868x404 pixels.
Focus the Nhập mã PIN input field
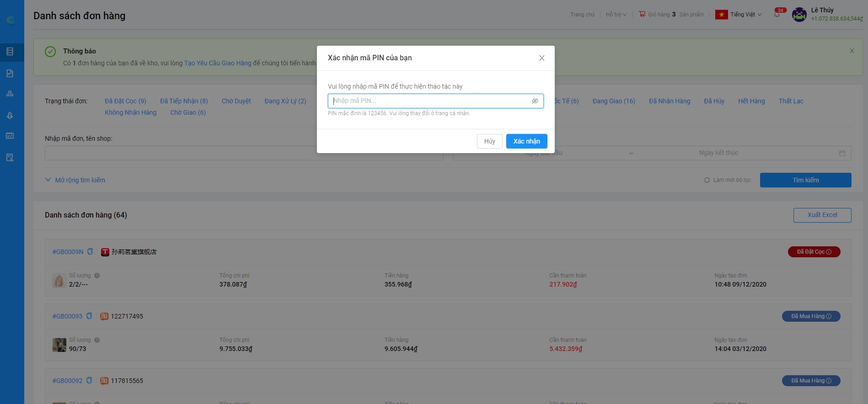click(x=430, y=101)
